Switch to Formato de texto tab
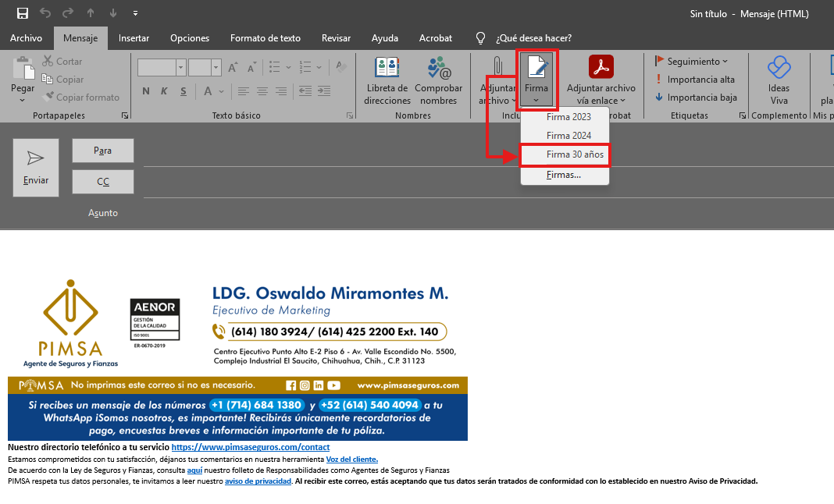The width and height of the screenshot is (834, 504). tap(265, 38)
